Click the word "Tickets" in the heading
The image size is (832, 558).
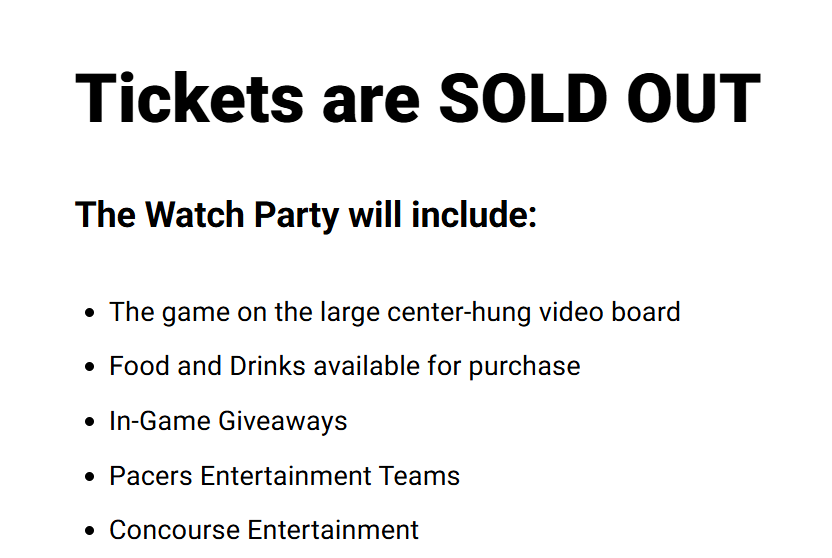pyautogui.click(x=189, y=99)
